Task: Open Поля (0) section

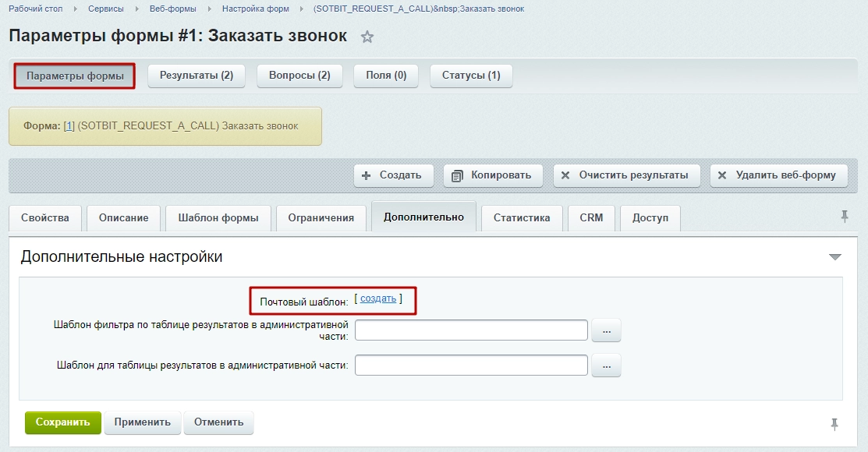Action: pos(386,76)
